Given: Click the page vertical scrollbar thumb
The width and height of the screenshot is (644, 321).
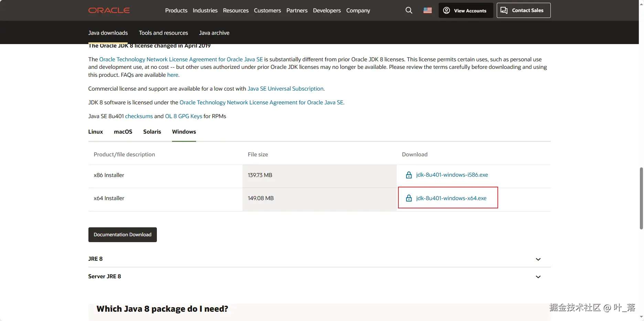Looking at the screenshot, I should 641,198.
